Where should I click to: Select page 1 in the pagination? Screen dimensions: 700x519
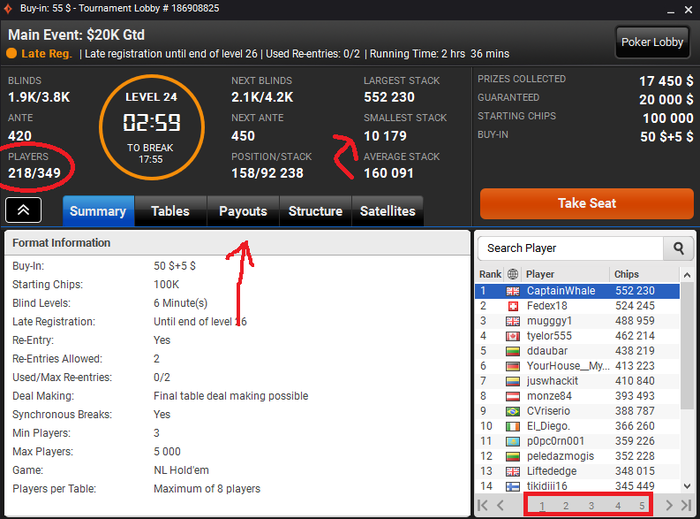[x=542, y=506]
